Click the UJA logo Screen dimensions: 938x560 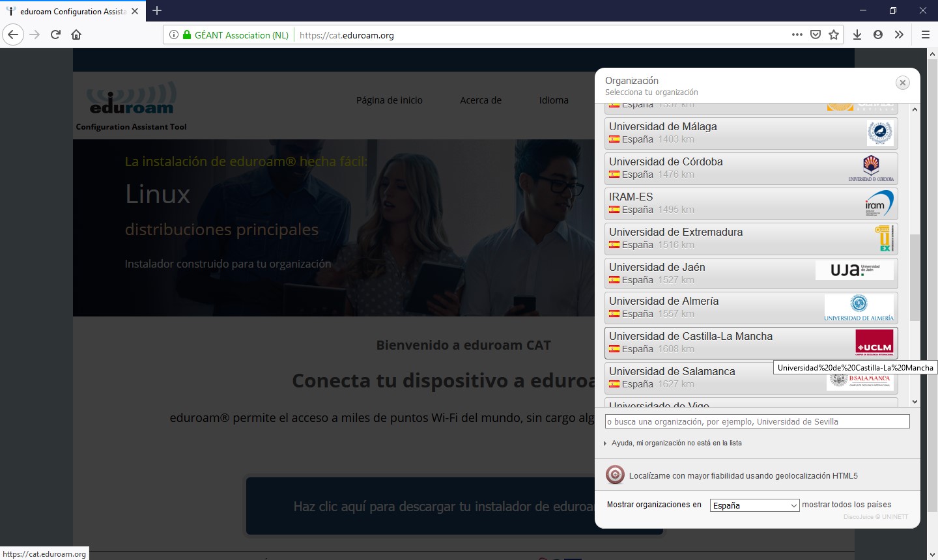click(855, 270)
